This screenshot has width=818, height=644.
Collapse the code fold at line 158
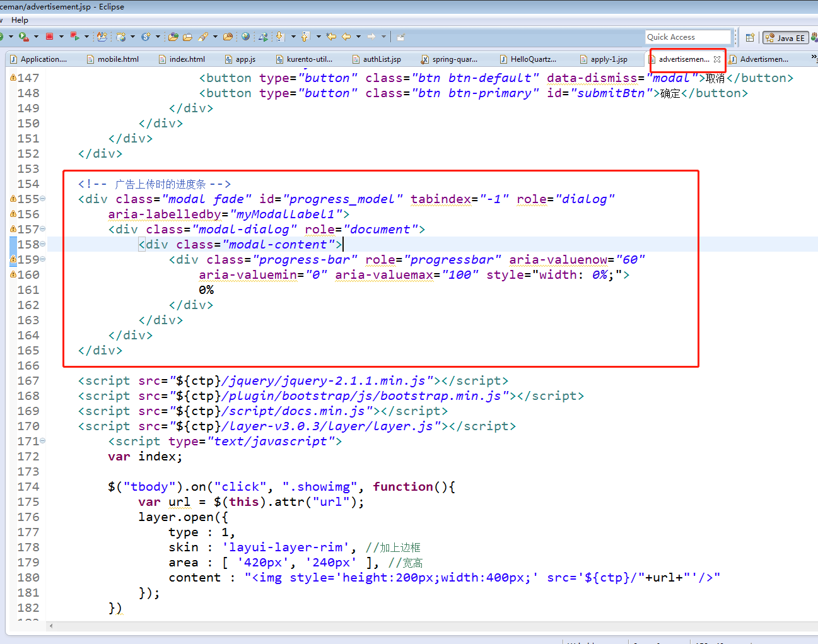[42, 244]
